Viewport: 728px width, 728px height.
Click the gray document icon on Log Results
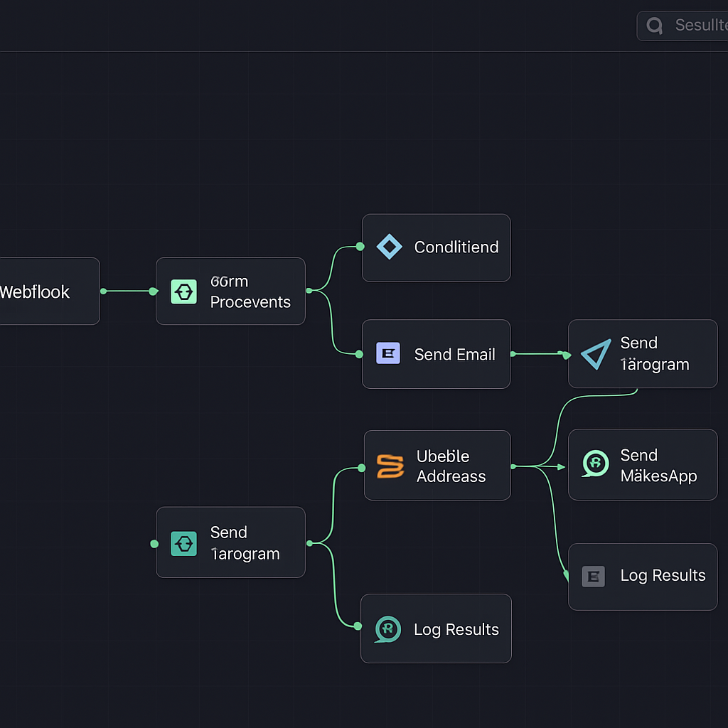pos(594,577)
